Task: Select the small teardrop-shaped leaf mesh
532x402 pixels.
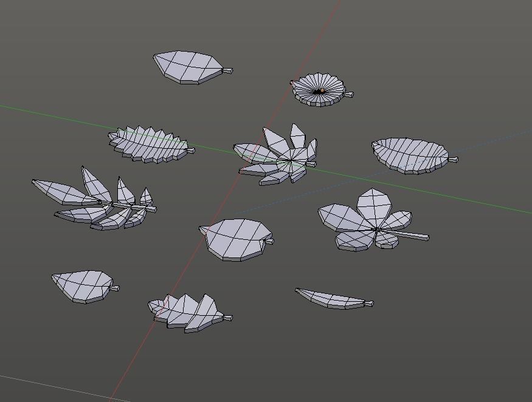Action: (x=85, y=287)
